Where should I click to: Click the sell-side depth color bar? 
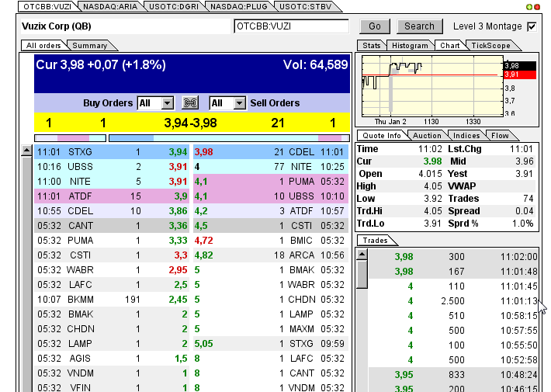coord(229,138)
